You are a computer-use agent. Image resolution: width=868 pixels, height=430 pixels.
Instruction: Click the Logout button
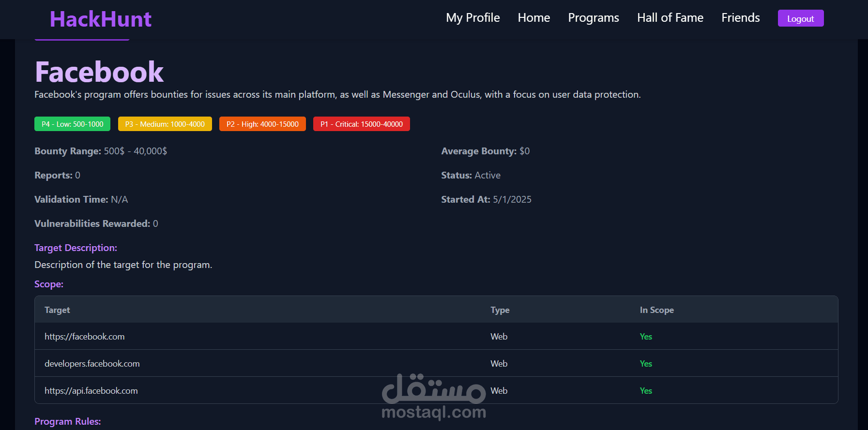801,18
